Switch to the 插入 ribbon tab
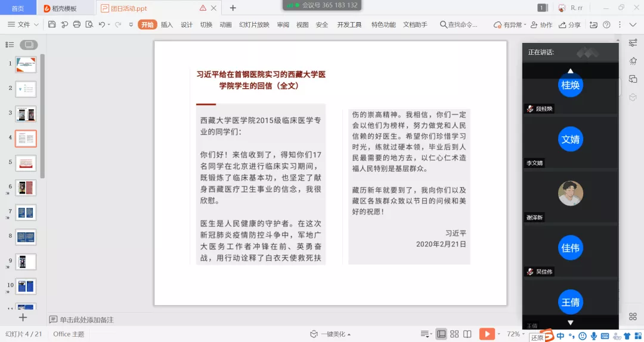This screenshot has width=644, height=342. click(167, 24)
